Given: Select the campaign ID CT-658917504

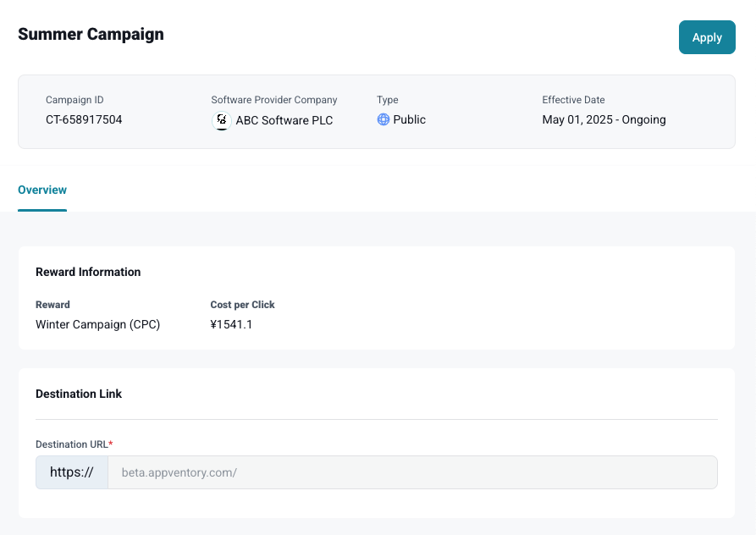Looking at the screenshot, I should tap(84, 120).
